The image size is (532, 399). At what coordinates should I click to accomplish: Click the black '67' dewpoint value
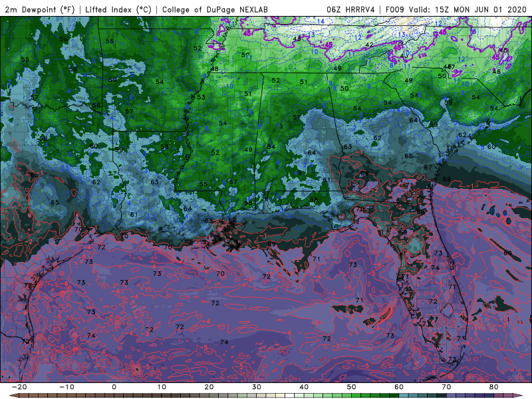428,168
